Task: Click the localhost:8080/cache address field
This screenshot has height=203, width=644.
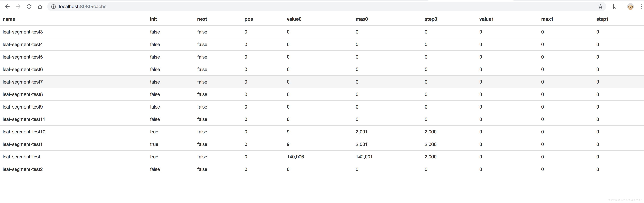Action: (x=83, y=6)
